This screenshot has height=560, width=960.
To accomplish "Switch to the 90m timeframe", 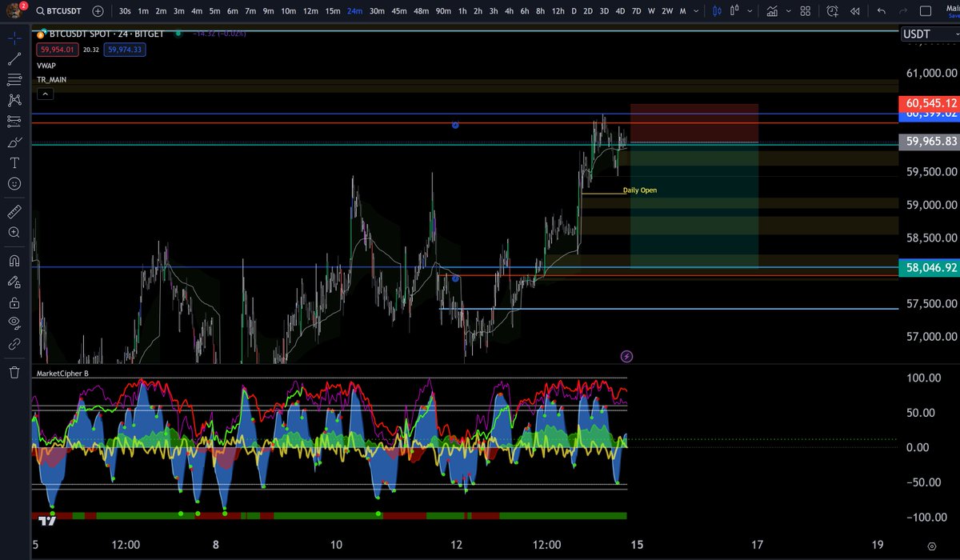I will pyautogui.click(x=442, y=11).
